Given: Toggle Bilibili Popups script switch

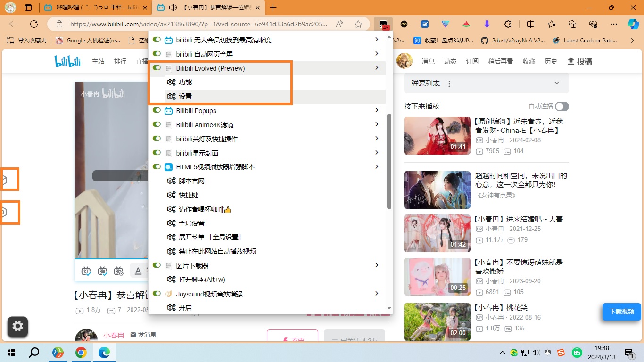Looking at the screenshot, I should pos(157,110).
